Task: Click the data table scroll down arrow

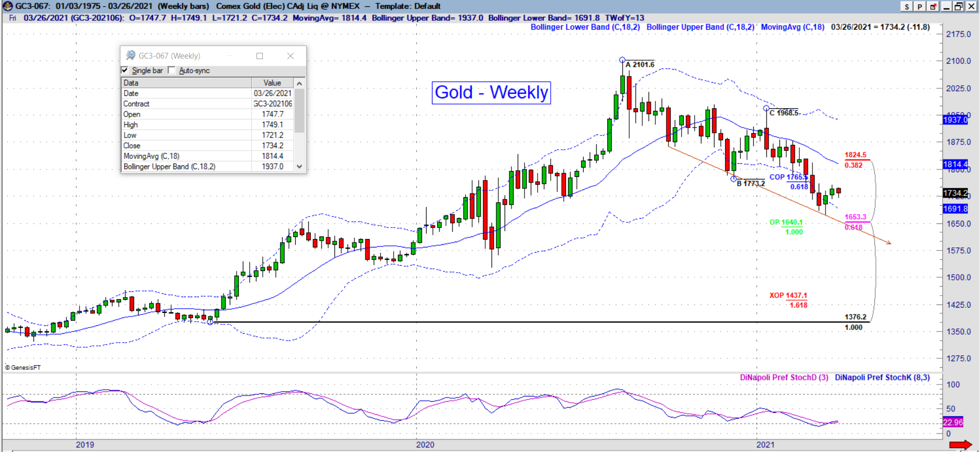Action: pyautogui.click(x=299, y=166)
